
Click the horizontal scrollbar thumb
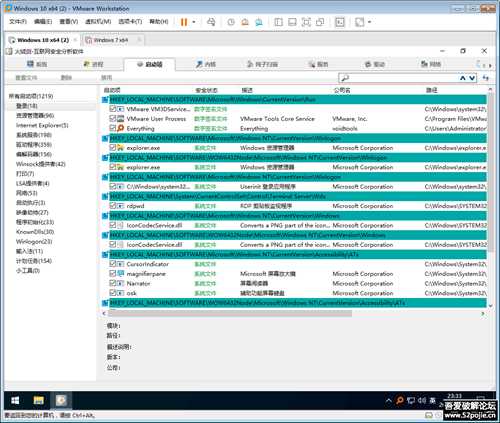[230, 313]
